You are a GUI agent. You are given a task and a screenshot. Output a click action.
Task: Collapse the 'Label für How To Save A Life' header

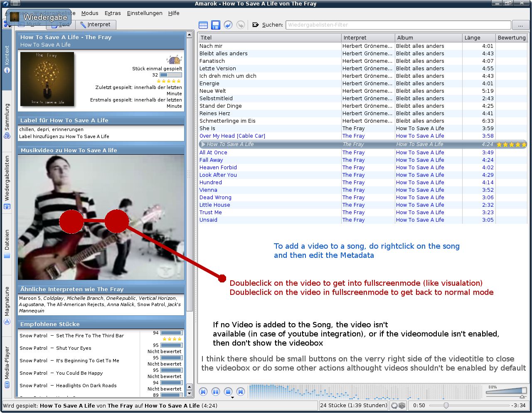(x=101, y=120)
